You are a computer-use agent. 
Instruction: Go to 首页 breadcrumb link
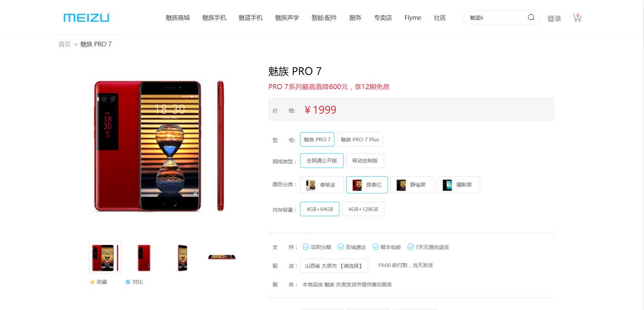coord(64,44)
